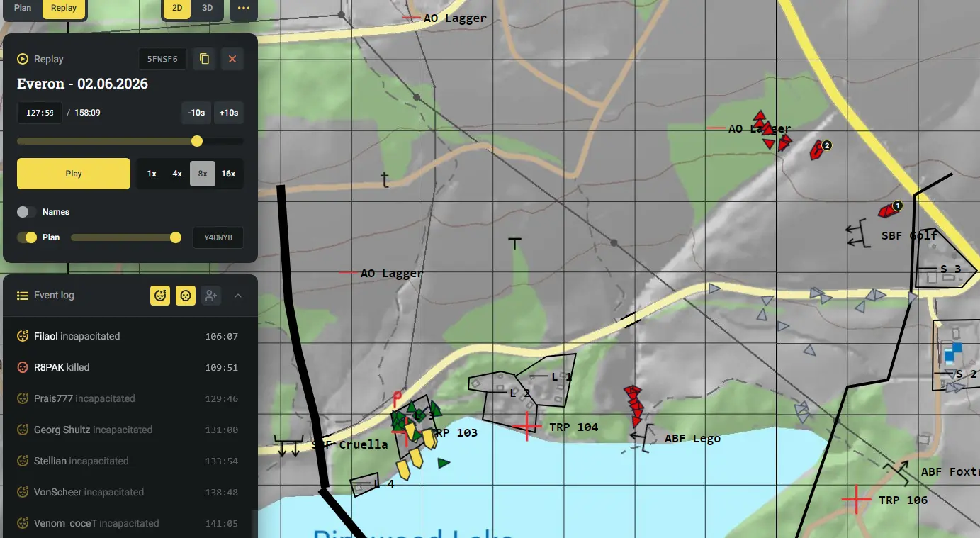980x538 pixels.
Task: Click the player join events filter icon
Action: click(x=211, y=296)
